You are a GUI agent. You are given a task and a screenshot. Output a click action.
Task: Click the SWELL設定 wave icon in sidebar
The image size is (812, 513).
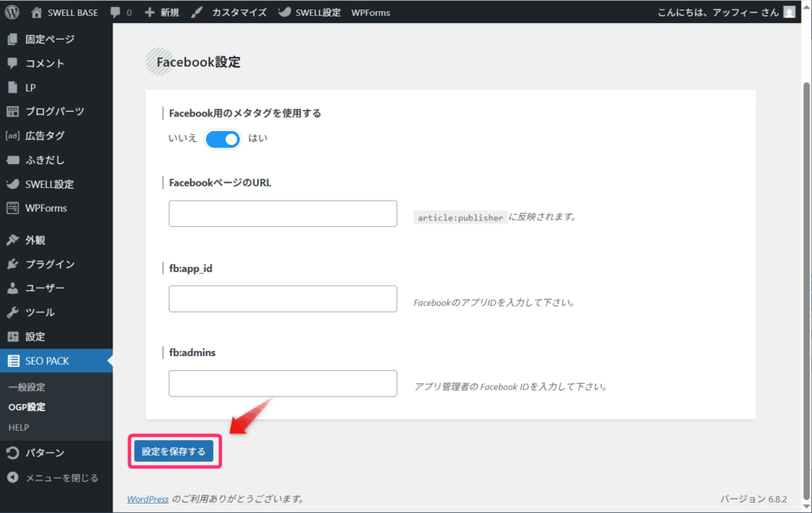pos(13,184)
